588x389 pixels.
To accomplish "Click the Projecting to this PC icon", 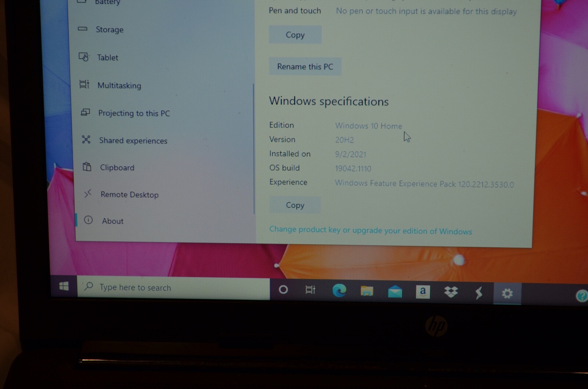I will click(85, 112).
